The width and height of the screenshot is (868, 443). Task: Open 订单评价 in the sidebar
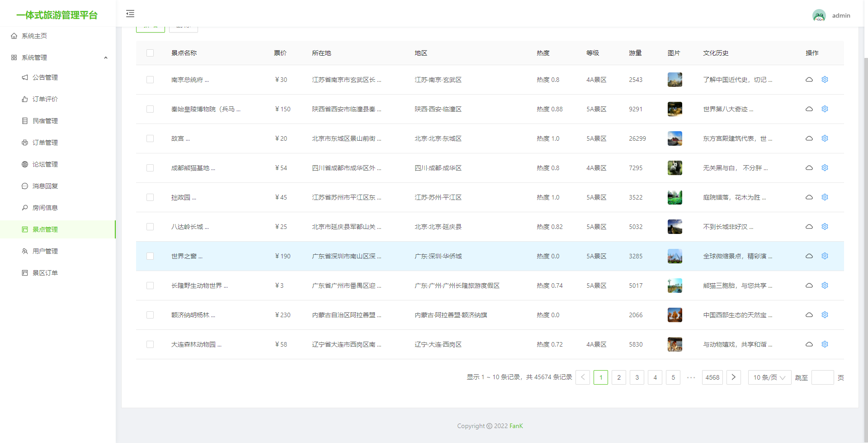tap(58, 99)
